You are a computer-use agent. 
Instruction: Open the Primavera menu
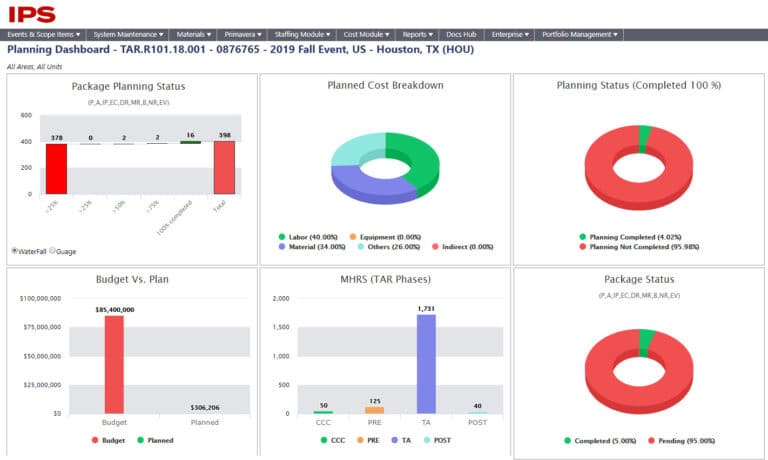[x=243, y=34]
